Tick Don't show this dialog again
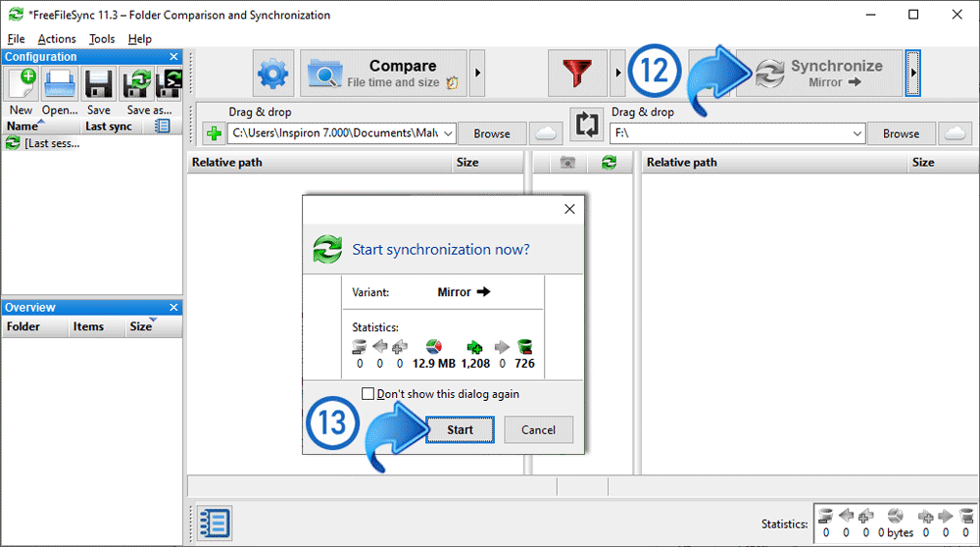Viewport: 980px width, 547px height. [368, 394]
